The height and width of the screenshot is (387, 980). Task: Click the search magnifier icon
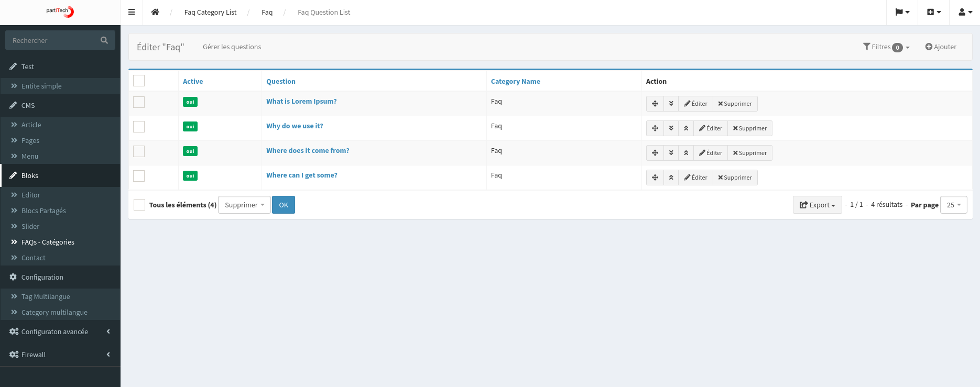[x=104, y=40]
